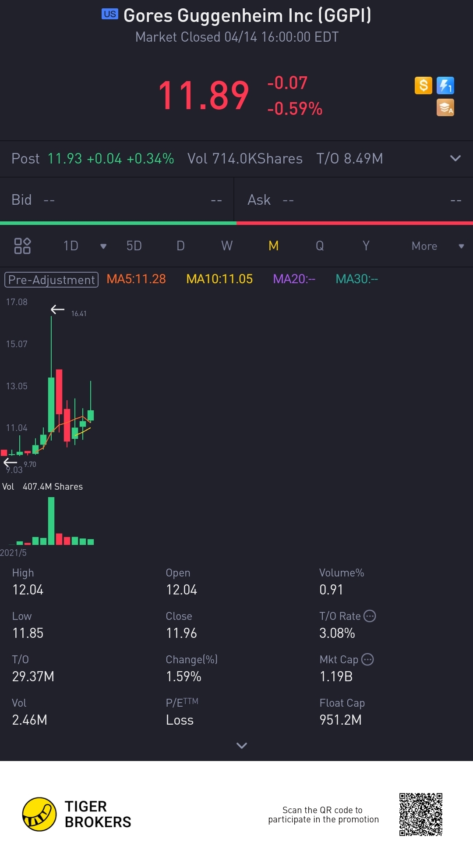Tap the stock title Gores Guggenheim Inc
The image size is (473, 868).
247,15
